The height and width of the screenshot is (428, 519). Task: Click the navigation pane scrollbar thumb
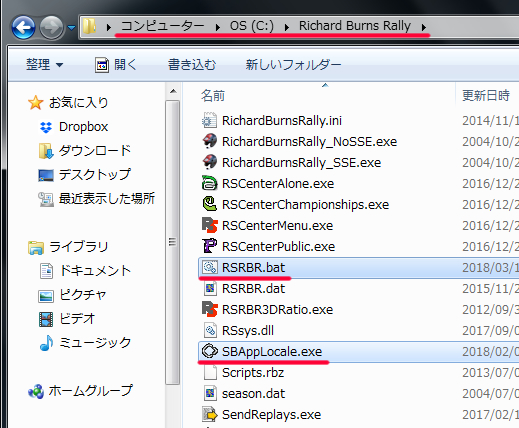tap(173, 242)
